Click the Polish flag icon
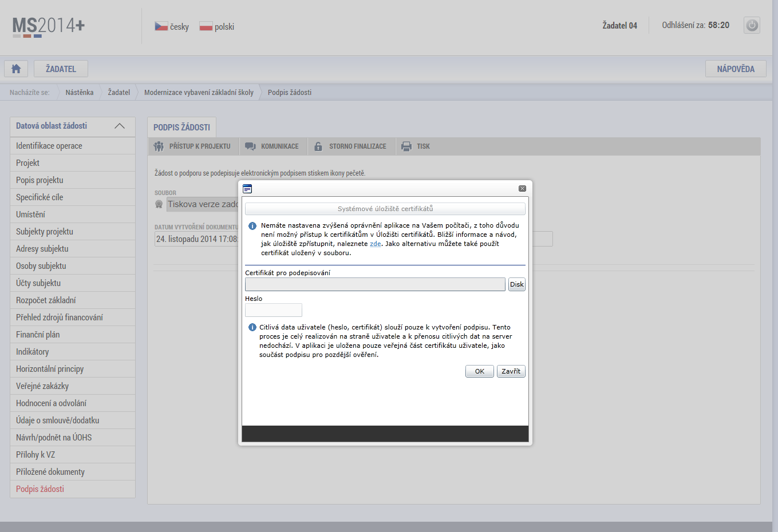This screenshot has height=532, width=778. click(206, 26)
